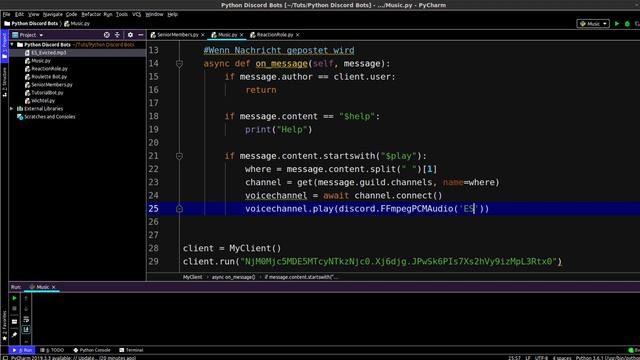Click Music.py breadcrumb in navigation bar

point(77,24)
